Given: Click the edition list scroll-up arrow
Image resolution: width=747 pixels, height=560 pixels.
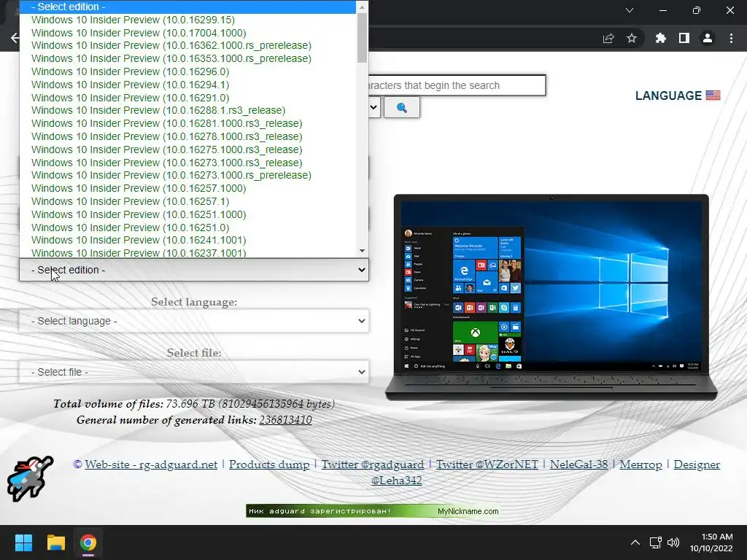Looking at the screenshot, I should [x=362, y=7].
